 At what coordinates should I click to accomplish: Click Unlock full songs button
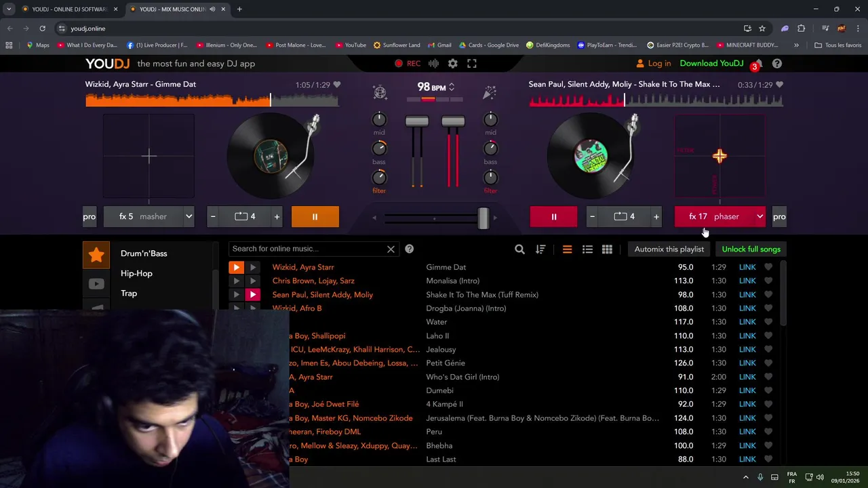(x=751, y=249)
